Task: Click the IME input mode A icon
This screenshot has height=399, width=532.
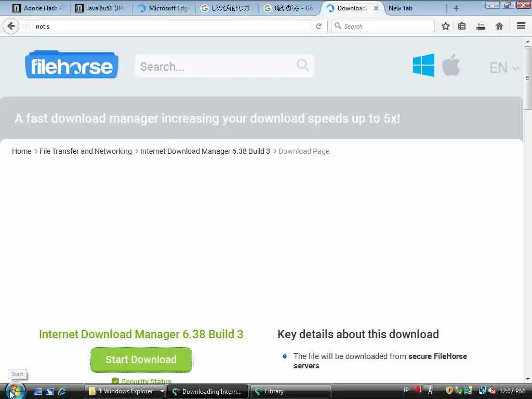Action: [430, 391]
